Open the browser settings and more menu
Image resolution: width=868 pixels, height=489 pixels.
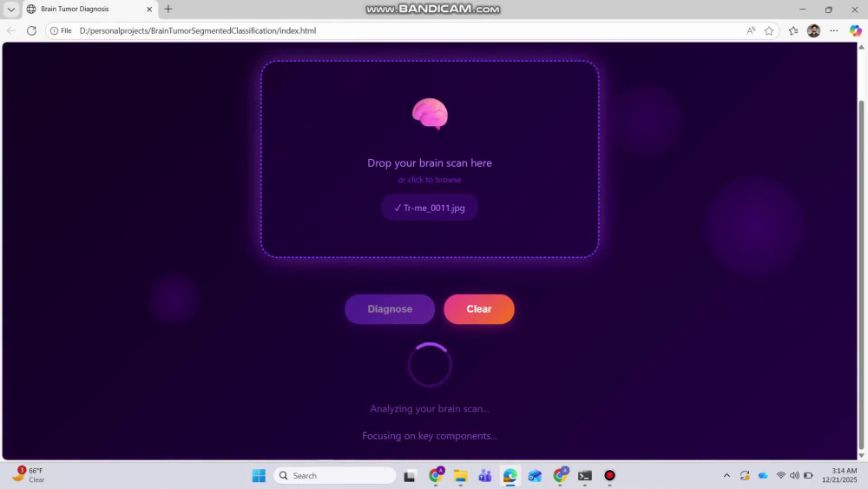833,30
